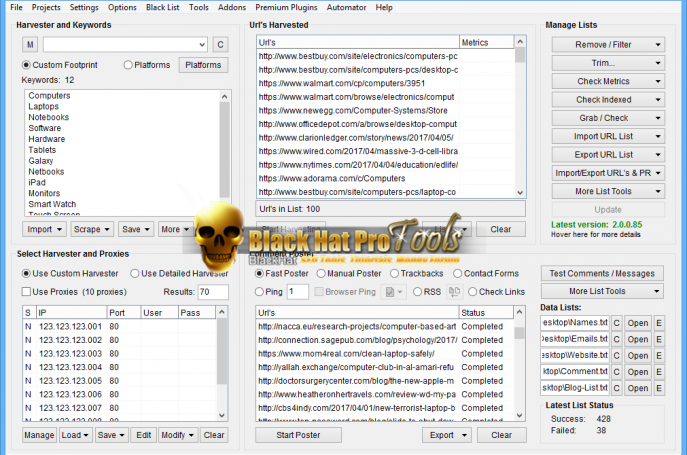Viewport: 687px width, 455px height.
Task: Click down arrow of poster Url's scrollbar
Action: pyautogui.click(x=519, y=415)
